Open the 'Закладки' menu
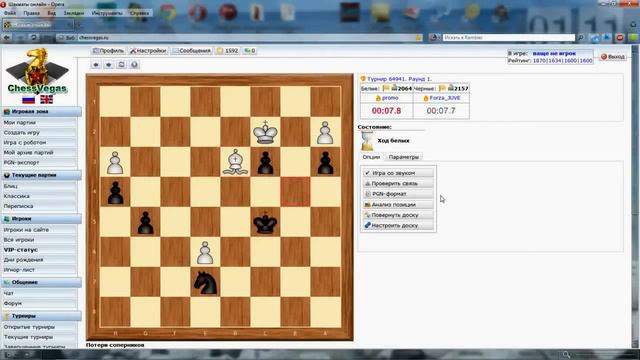 click(74, 13)
